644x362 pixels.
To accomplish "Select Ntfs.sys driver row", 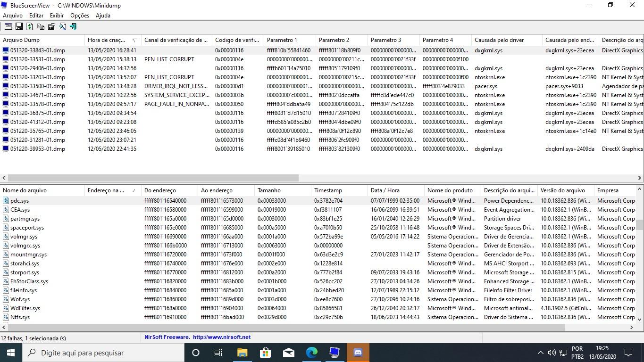I will pyautogui.click(x=318, y=317).
